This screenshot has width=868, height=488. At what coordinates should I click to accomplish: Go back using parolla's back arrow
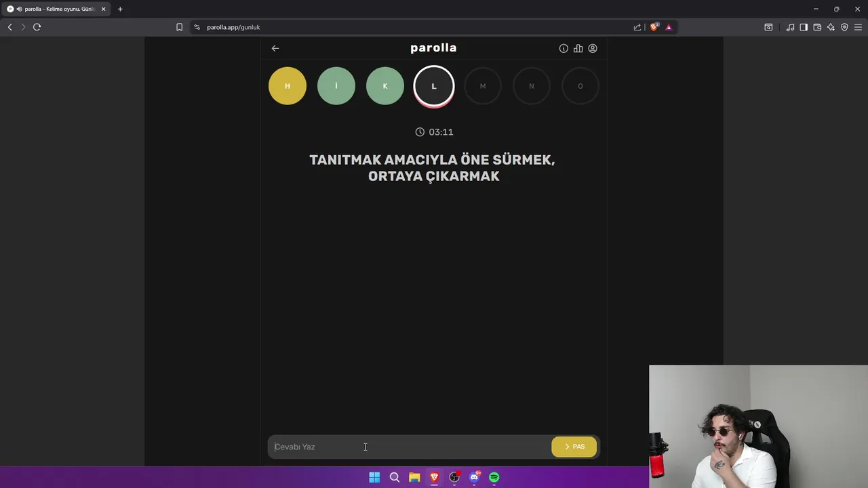(x=275, y=48)
